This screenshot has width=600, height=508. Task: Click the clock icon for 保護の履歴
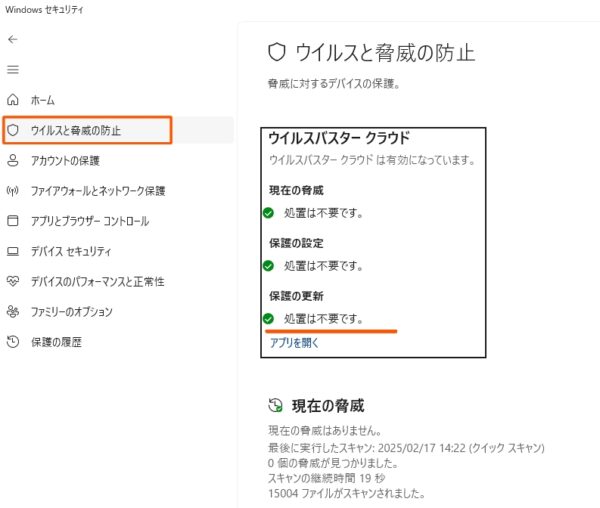[x=13, y=342]
